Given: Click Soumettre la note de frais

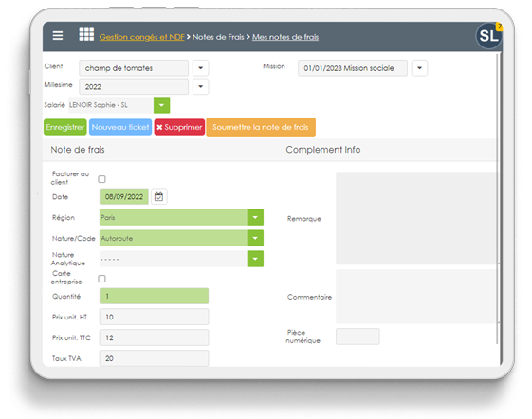Looking at the screenshot, I should 261,127.
